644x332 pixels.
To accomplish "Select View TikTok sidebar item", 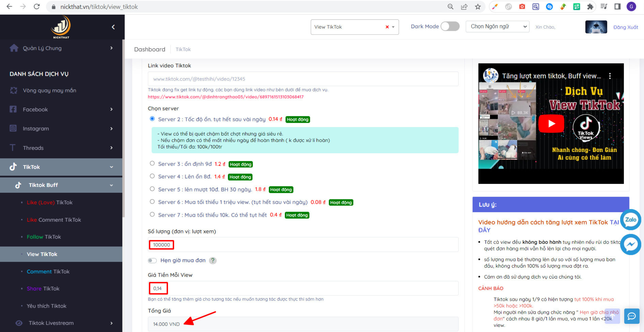I will [x=61, y=254].
